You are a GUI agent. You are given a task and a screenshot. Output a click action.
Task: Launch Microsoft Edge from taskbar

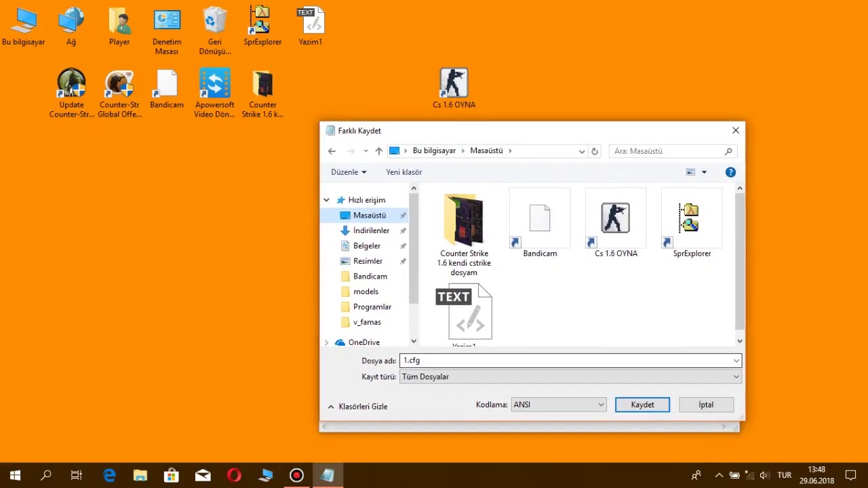pos(109,476)
